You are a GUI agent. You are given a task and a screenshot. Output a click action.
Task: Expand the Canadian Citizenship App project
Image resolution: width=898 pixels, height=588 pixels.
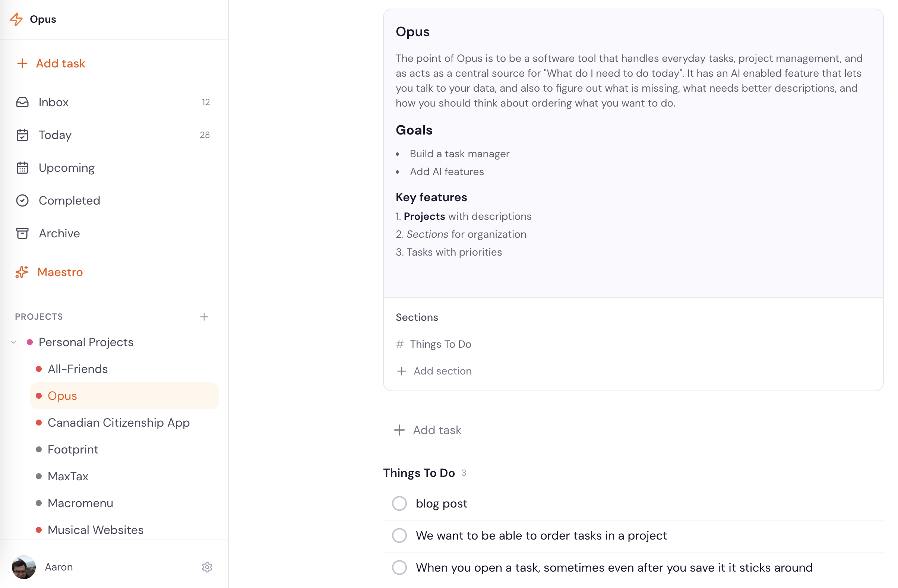tap(118, 422)
